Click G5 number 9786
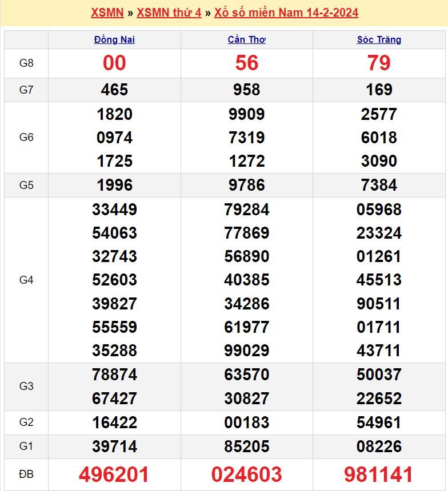Screen dimensions: 448x491 (247, 185)
